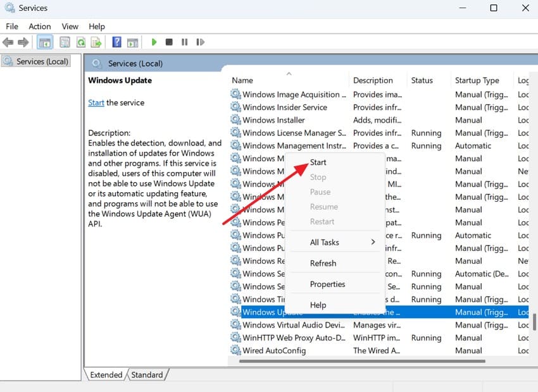Click the Show/Hide Action Pane toolbar icon
This screenshot has width=538, height=392.
132,42
